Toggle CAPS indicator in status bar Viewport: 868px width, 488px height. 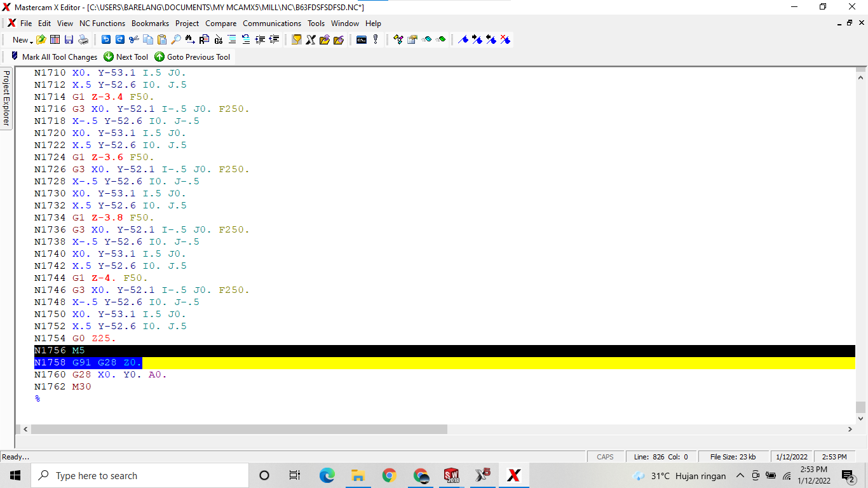click(x=604, y=456)
